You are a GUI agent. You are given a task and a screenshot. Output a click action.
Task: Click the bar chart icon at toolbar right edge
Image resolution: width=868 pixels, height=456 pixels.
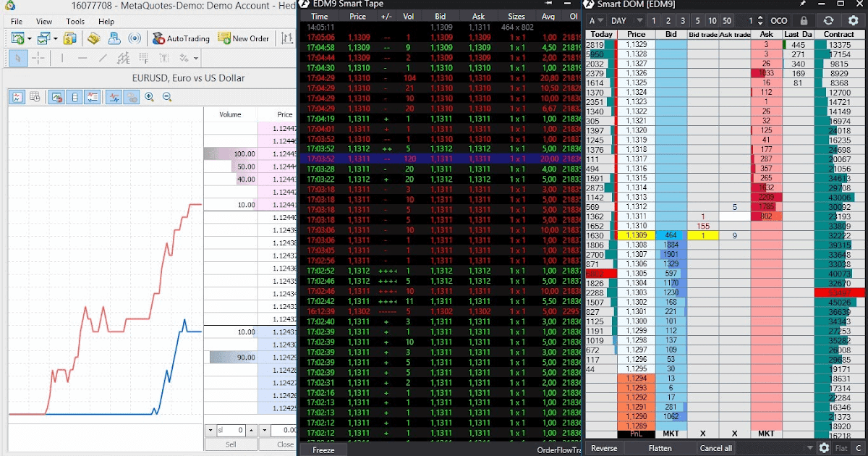tap(287, 38)
